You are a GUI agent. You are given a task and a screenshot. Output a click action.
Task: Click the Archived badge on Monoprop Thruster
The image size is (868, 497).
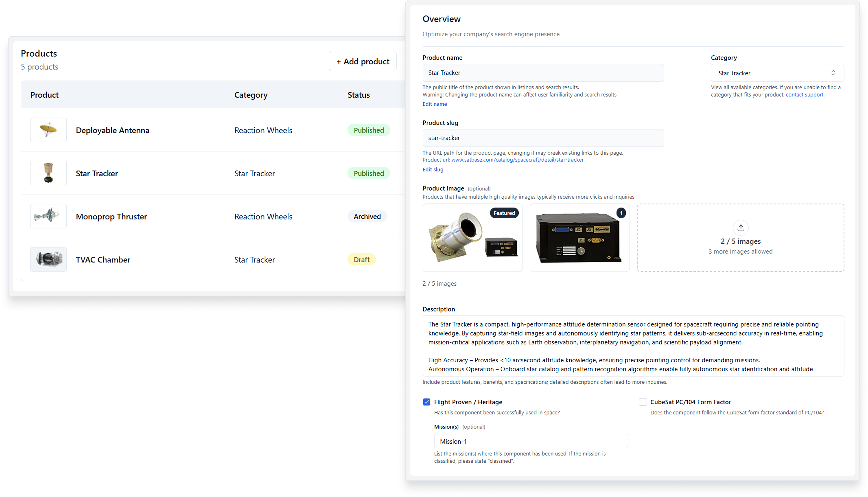click(367, 216)
